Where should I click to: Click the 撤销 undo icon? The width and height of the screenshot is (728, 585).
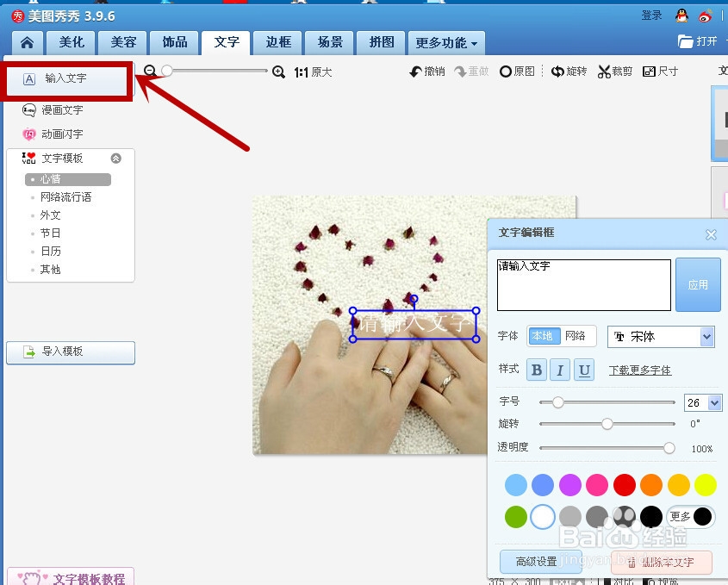[415, 72]
